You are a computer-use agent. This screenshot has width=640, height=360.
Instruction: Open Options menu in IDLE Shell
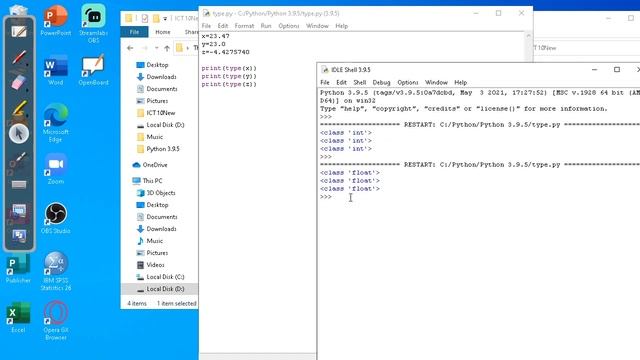(407, 82)
